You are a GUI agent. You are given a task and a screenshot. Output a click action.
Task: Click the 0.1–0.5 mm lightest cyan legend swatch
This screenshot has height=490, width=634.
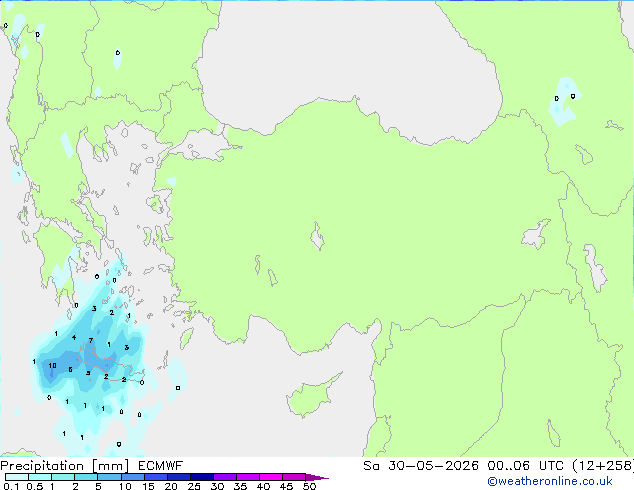[17, 477]
